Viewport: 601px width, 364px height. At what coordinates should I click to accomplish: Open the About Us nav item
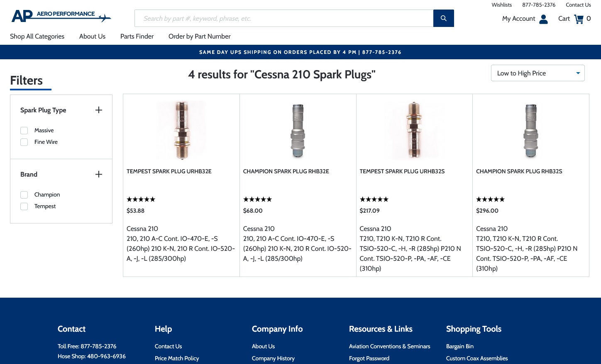[92, 36]
